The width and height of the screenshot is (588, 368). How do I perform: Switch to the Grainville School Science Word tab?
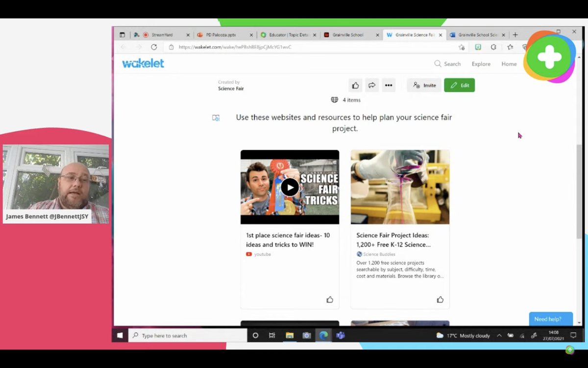tap(477, 35)
